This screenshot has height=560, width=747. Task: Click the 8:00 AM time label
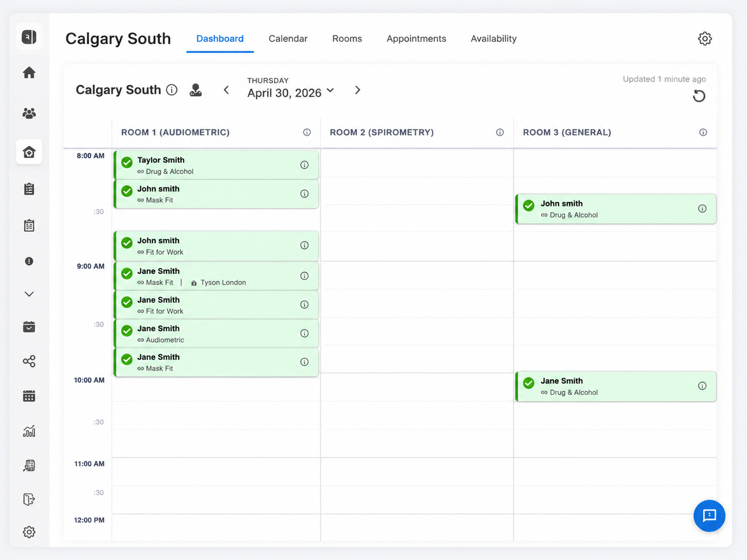[91, 156]
